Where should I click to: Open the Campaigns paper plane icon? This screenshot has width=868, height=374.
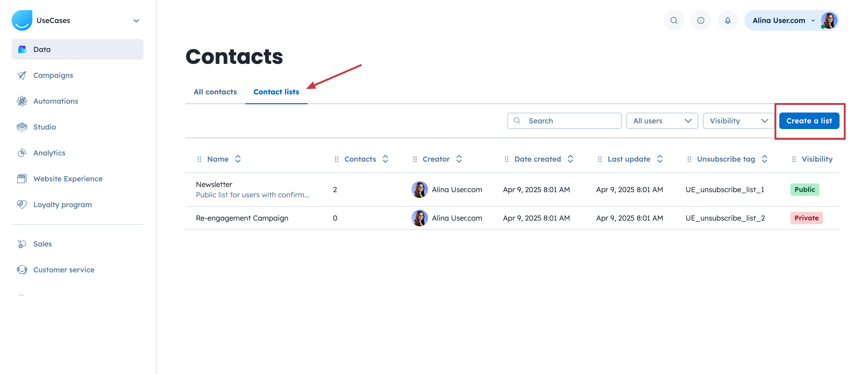click(22, 75)
